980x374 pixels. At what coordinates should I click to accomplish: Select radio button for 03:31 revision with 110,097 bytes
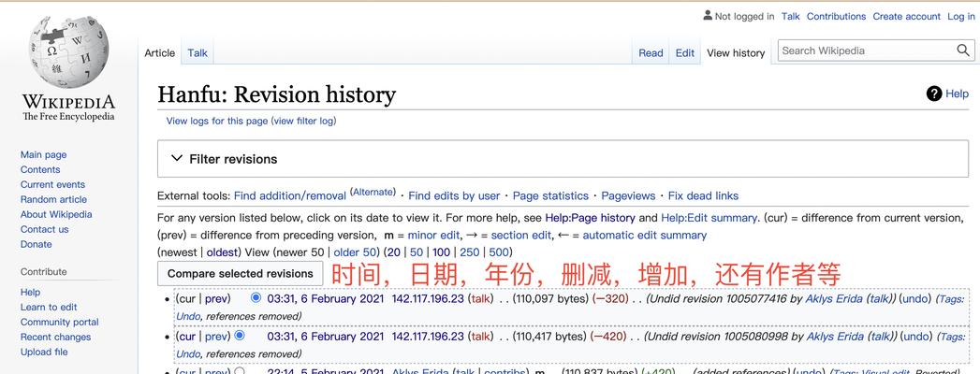click(255, 298)
